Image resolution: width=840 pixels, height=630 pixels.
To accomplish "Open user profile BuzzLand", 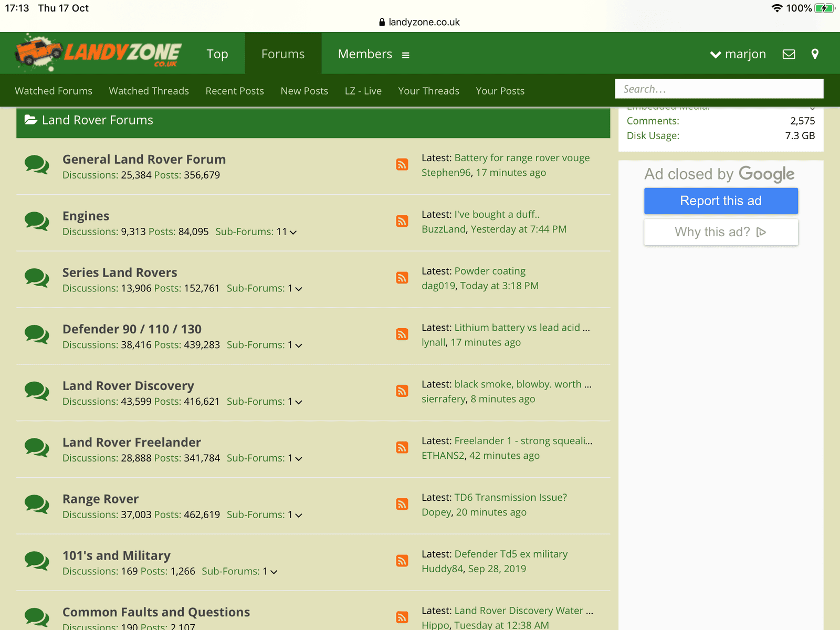I will click(x=444, y=229).
